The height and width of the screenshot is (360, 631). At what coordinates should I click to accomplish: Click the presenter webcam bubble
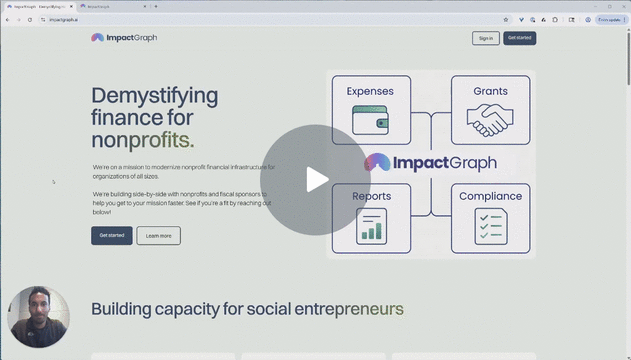tap(38, 317)
